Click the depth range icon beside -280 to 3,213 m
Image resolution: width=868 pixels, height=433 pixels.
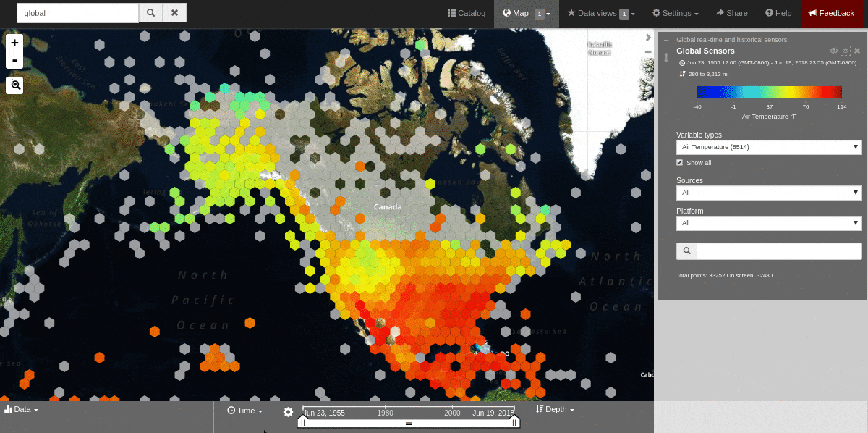(682, 74)
